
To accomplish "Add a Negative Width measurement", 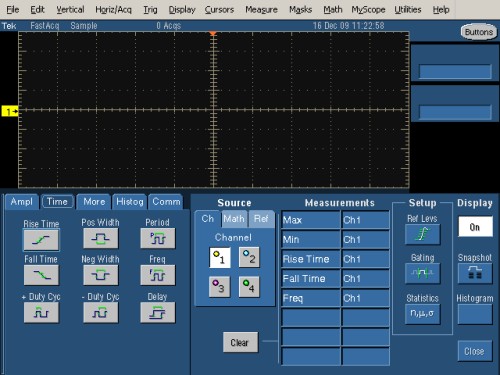I will [100, 275].
